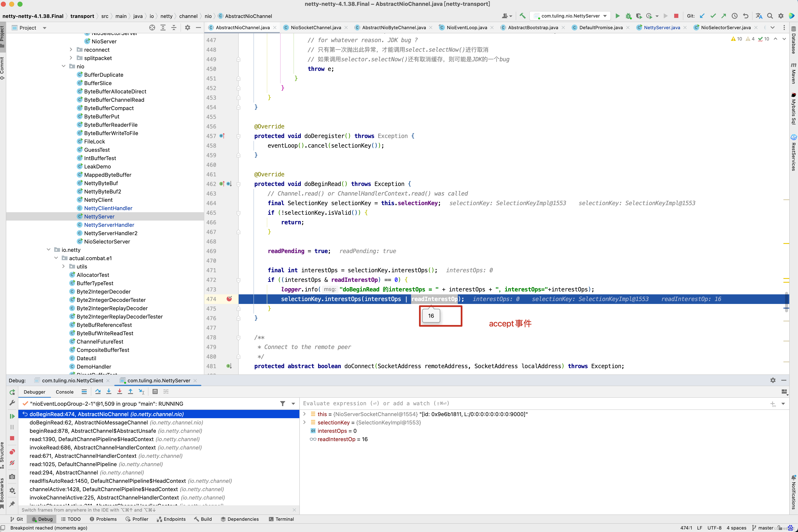Click the Evaluate expression input field

click(509, 403)
